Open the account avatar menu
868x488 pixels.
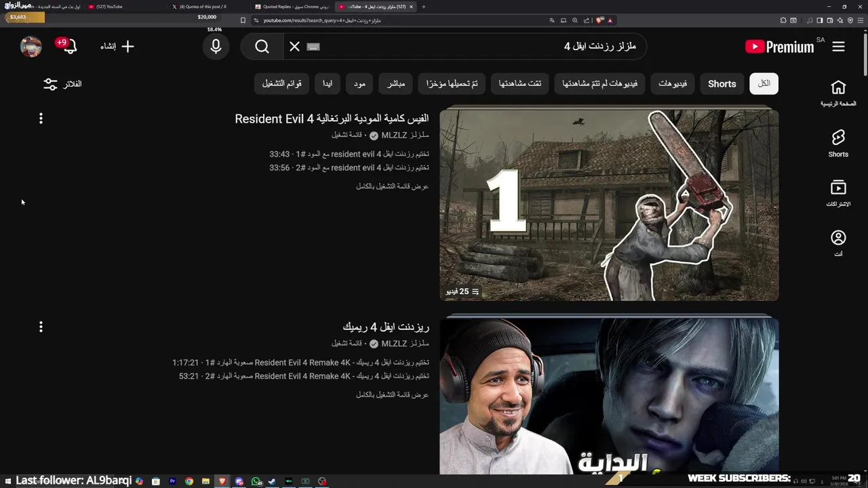[x=31, y=46]
